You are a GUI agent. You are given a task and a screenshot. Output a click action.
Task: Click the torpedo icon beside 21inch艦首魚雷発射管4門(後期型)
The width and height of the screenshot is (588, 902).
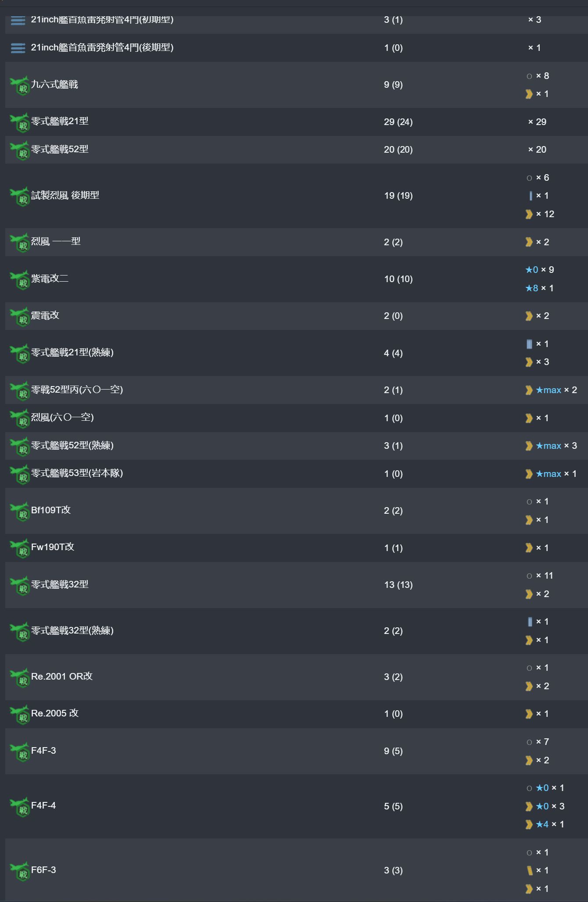[18, 48]
